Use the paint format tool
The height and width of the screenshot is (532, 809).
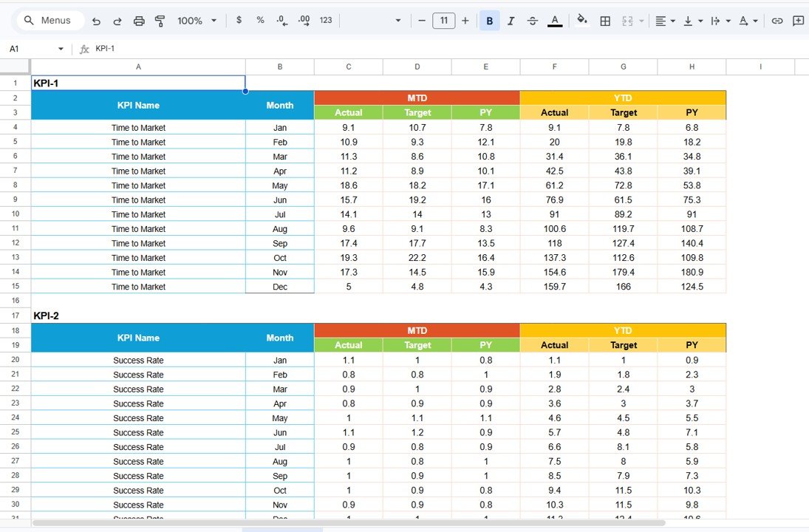pos(160,20)
